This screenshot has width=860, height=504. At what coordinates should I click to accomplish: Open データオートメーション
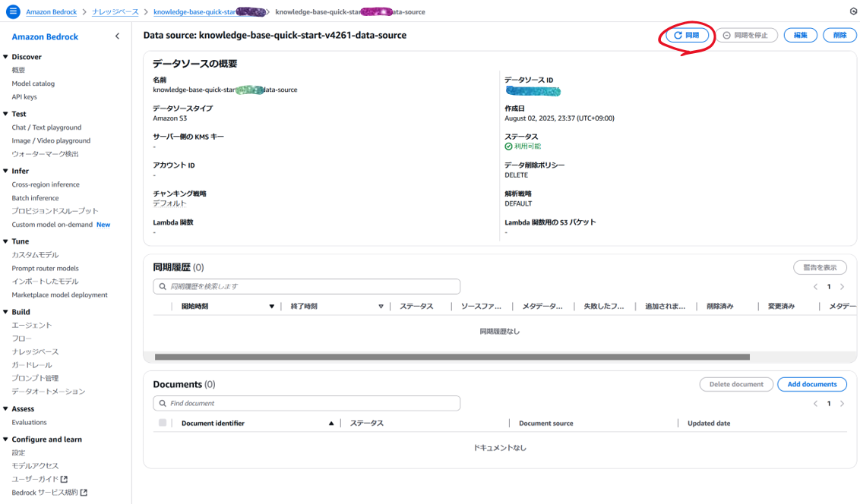point(49,392)
